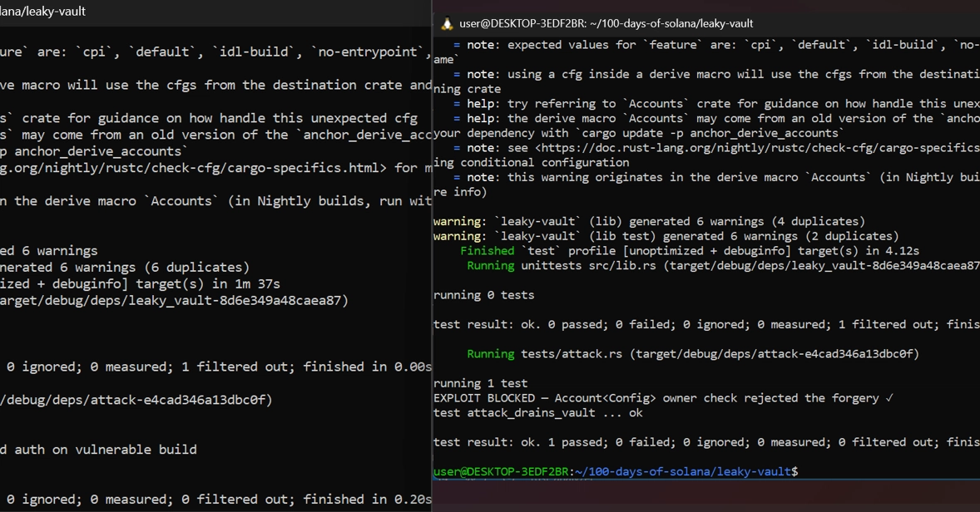Click 'running 0 tests' in the right terminal
Screen dimensions: 980x512
pos(483,295)
